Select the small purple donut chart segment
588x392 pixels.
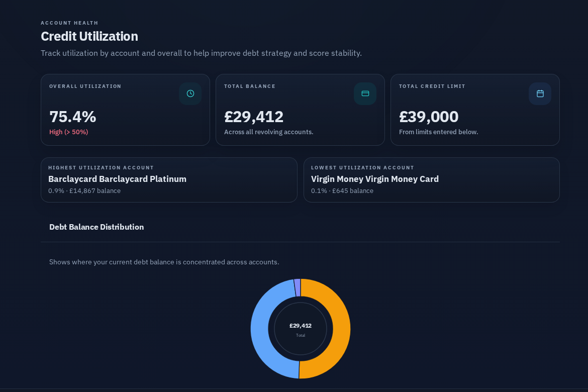click(x=298, y=287)
